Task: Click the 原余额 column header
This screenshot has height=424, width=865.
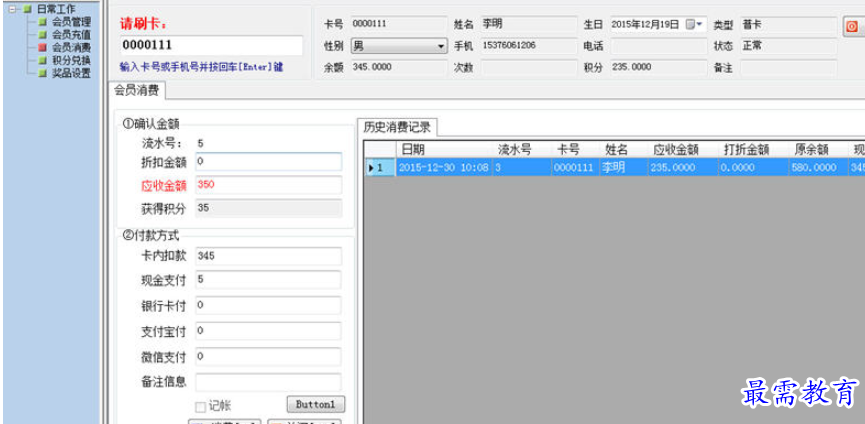Action: coord(819,149)
